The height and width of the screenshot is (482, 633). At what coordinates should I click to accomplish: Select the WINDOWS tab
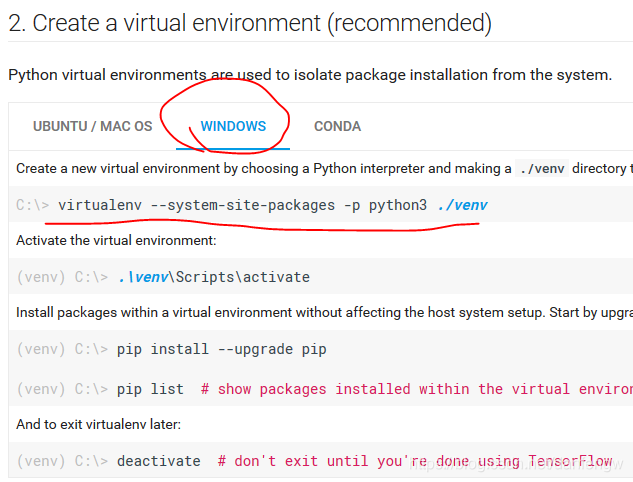(233, 126)
